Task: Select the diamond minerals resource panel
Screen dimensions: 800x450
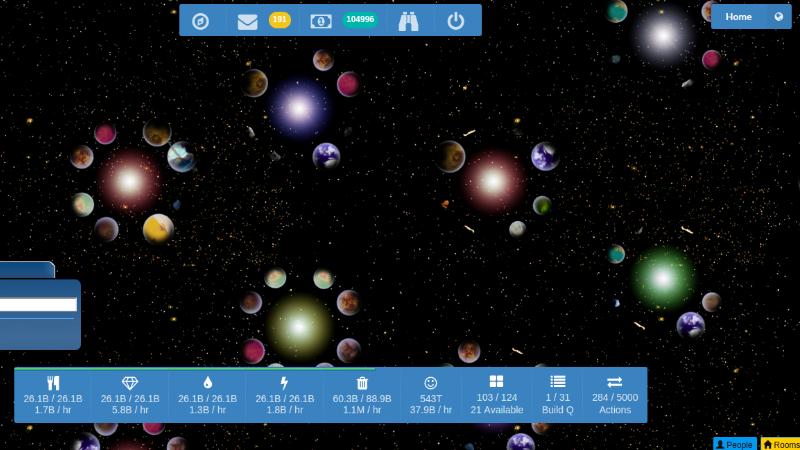Action: [x=130, y=396]
